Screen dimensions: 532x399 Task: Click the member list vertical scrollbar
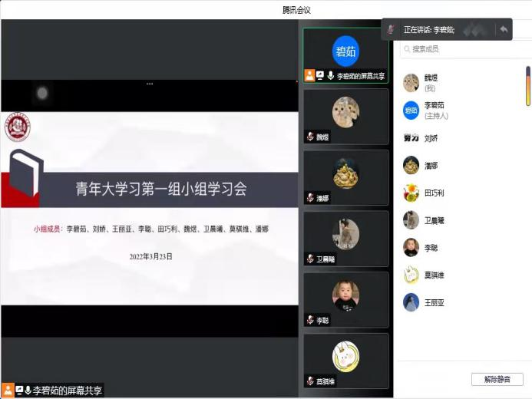pyautogui.click(x=527, y=86)
